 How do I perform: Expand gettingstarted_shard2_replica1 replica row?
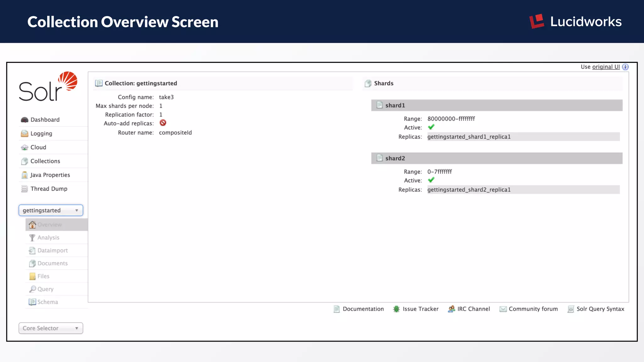coord(523,190)
